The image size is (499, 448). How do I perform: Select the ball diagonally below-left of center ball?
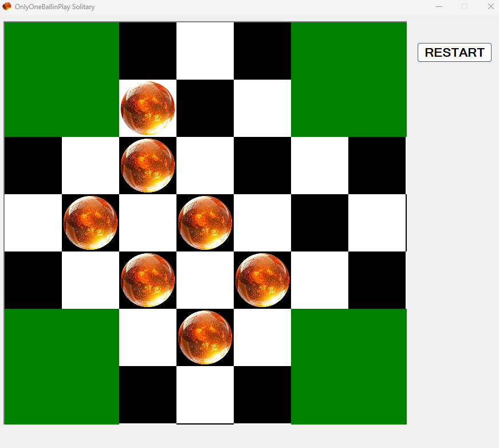(x=148, y=280)
